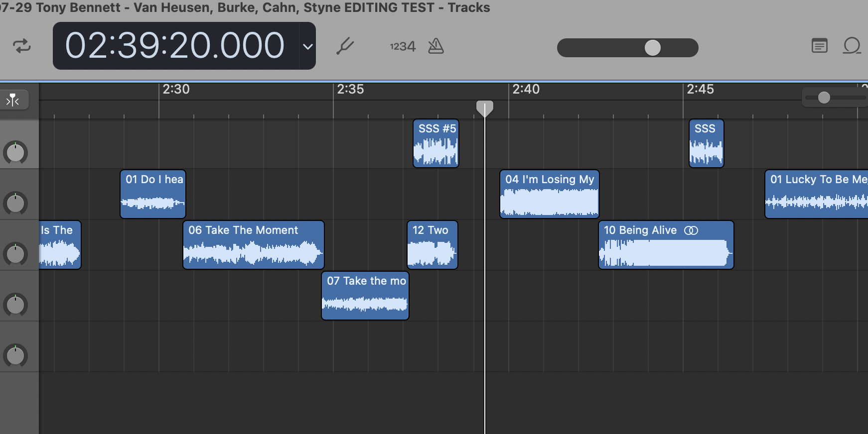Select the 12 Two audio region
868x434 pixels.
433,245
